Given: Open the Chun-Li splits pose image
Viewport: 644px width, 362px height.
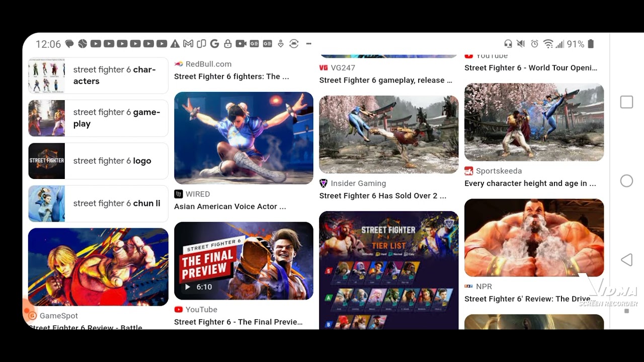Looking at the screenshot, I should 244,138.
